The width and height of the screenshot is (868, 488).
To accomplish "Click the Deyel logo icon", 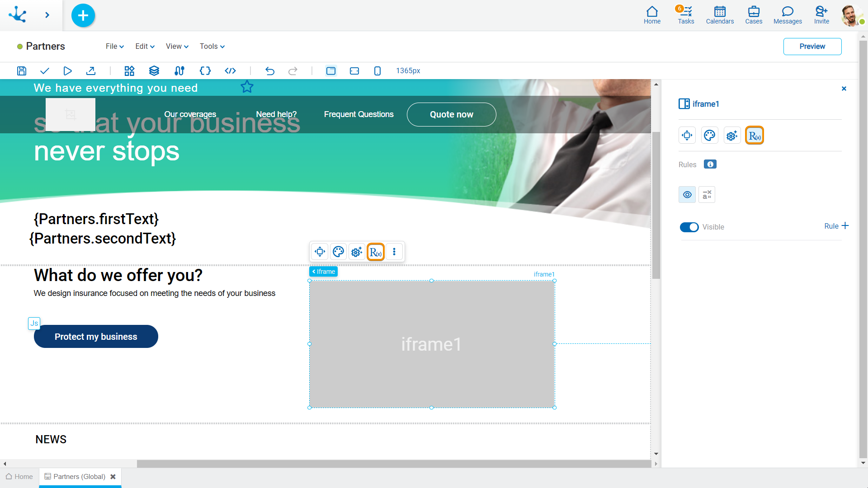I will point(17,14).
